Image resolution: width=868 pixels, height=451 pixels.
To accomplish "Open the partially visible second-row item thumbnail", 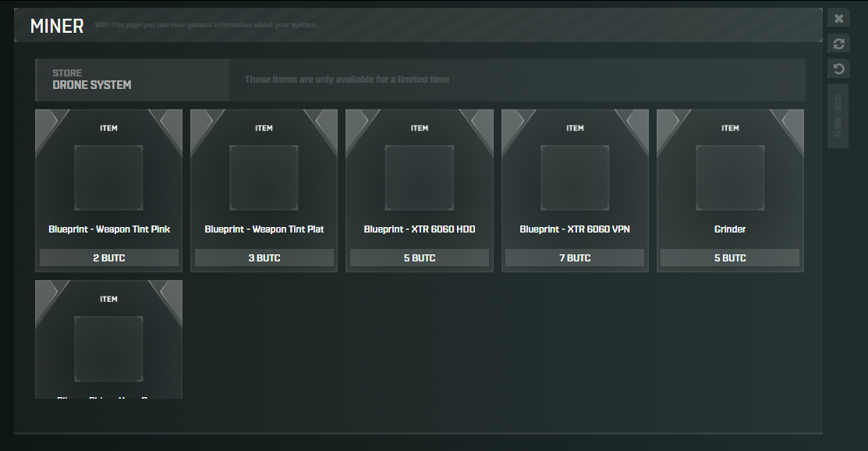I will click(x=108, y=349).
